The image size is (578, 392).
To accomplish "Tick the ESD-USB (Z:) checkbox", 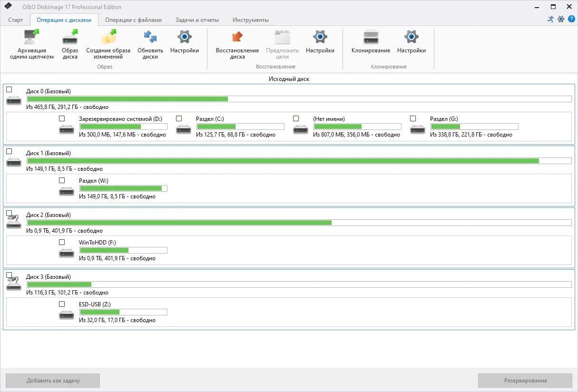I will (x=62, y=304).
